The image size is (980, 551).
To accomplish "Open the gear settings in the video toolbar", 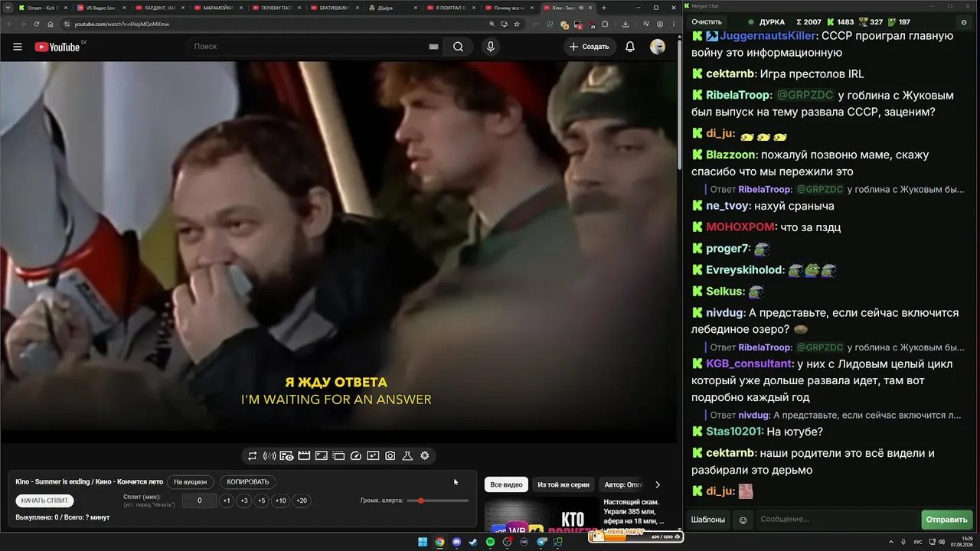I will click(x=425, y=456).
